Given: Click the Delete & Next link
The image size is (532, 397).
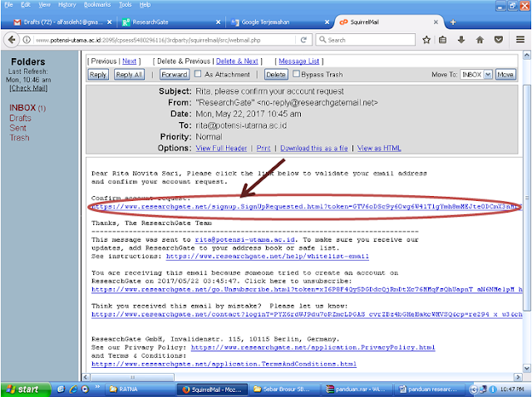Looking at the screenshot, I should (x=237, y=61).
